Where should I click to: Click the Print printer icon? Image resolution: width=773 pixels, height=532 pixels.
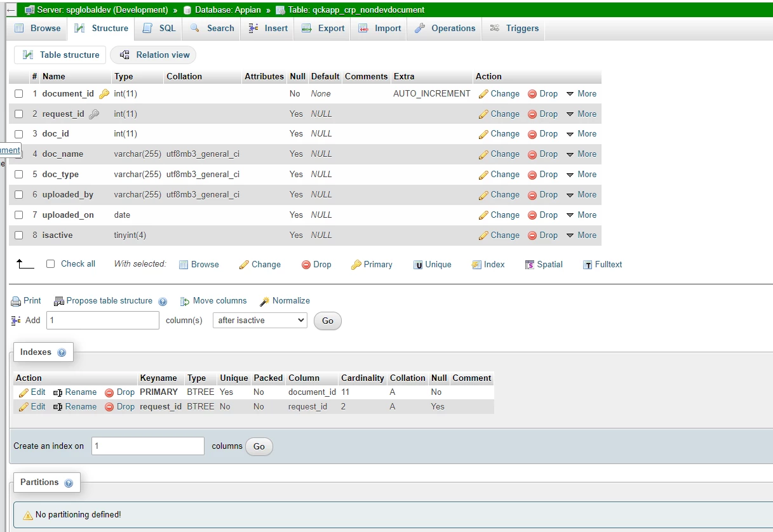[16, 302]
